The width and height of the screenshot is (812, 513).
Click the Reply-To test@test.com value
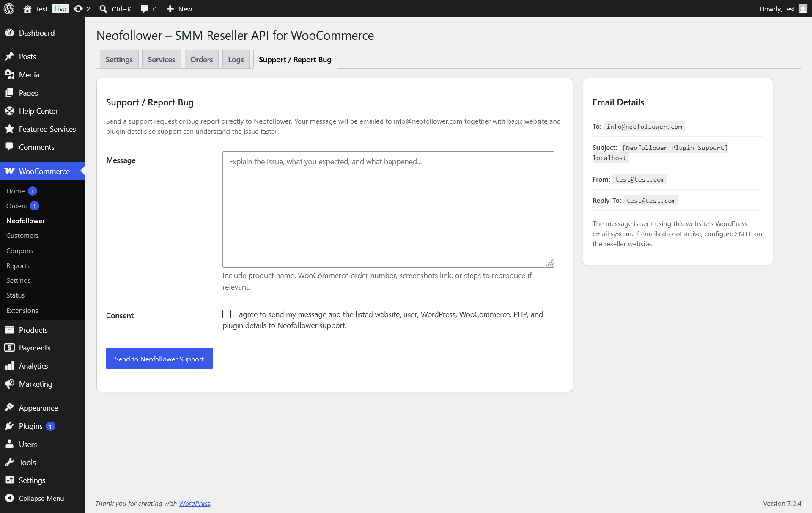tap(651, 200)
